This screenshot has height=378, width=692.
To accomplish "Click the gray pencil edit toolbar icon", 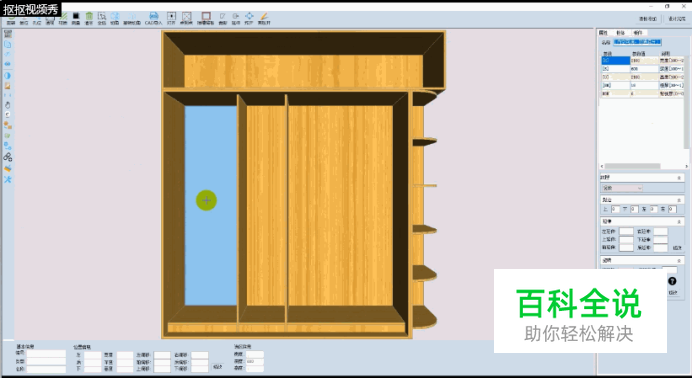I will 222,17.
